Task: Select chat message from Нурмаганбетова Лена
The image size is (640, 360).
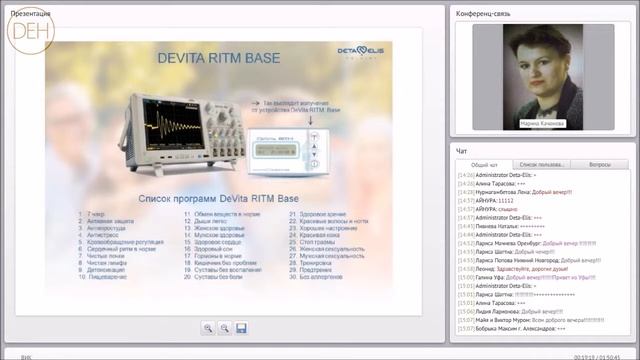Action: click(515, 192)
